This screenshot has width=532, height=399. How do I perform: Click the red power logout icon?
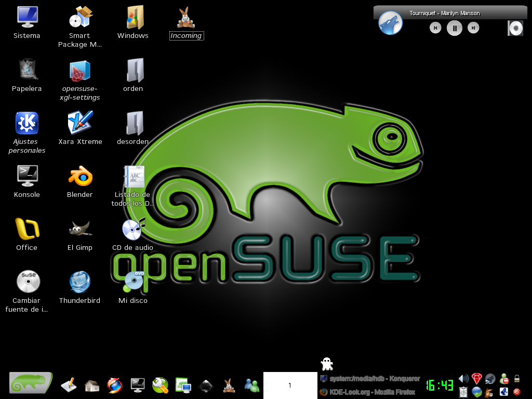click(517, 392)
